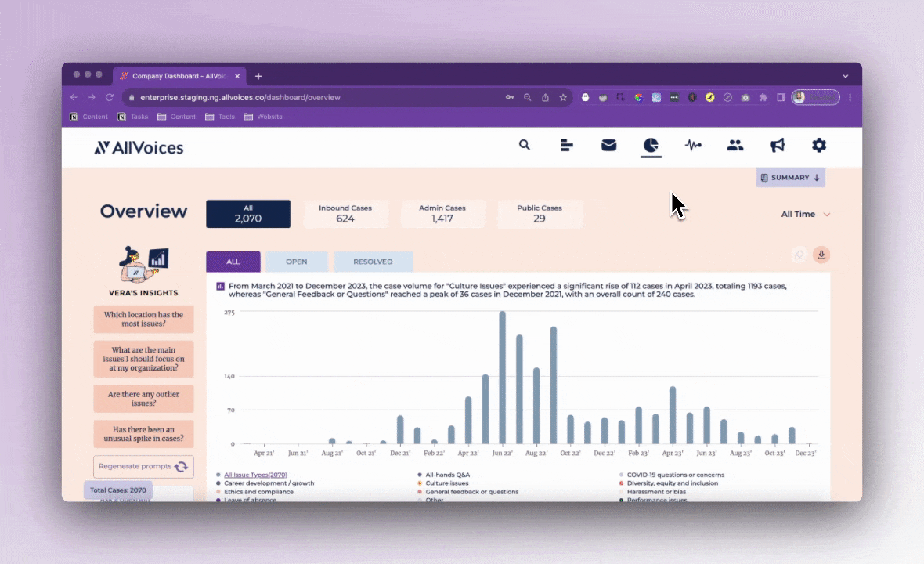
Task: Expand the All Time date range dropdown
Action: click(x=805, y=214)
